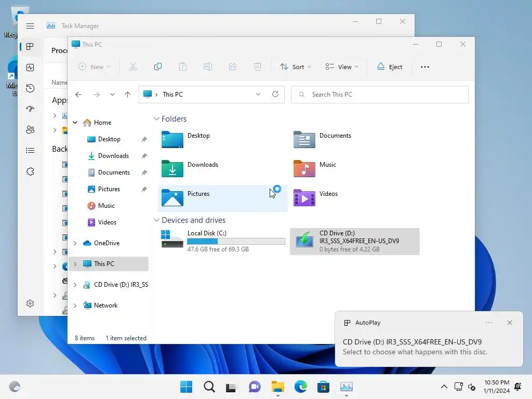Image resolution: width=532 pixels, height=399 pixels.
Task: Open the Local Disk (C:) drive
Action: pos(223,241)
